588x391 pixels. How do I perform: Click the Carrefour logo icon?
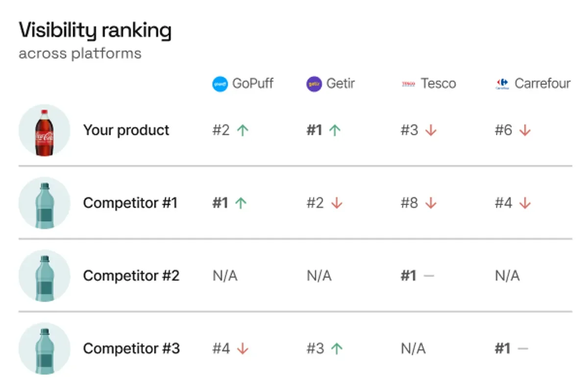(502, 84)
